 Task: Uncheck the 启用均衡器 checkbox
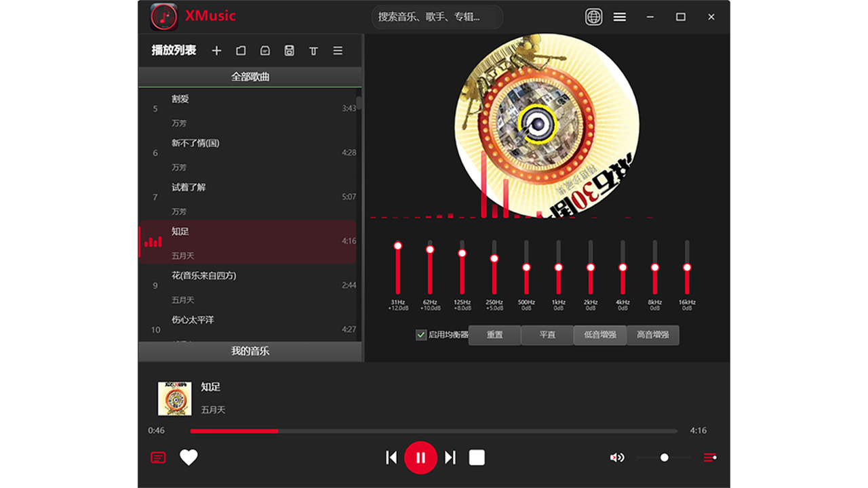421,335
